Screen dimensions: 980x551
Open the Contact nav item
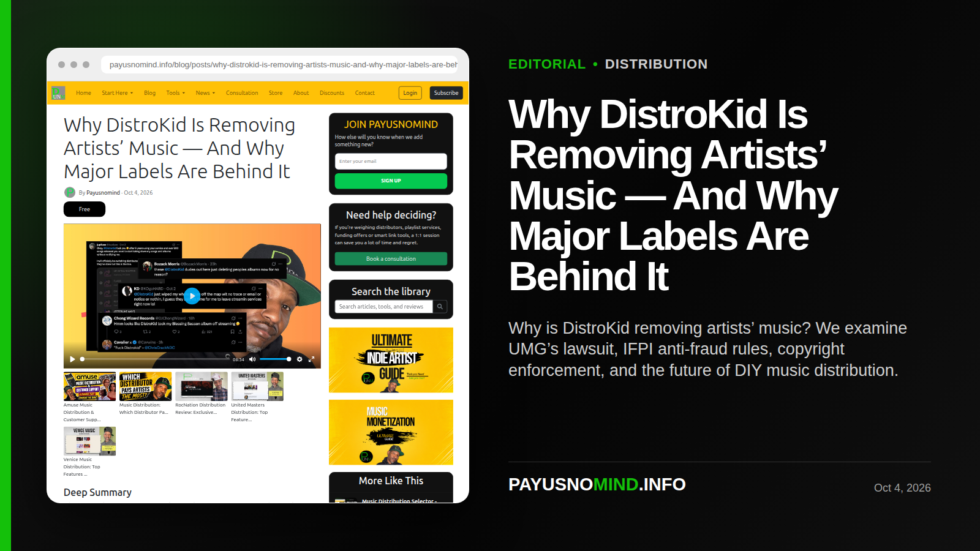[x=364, y=93]
